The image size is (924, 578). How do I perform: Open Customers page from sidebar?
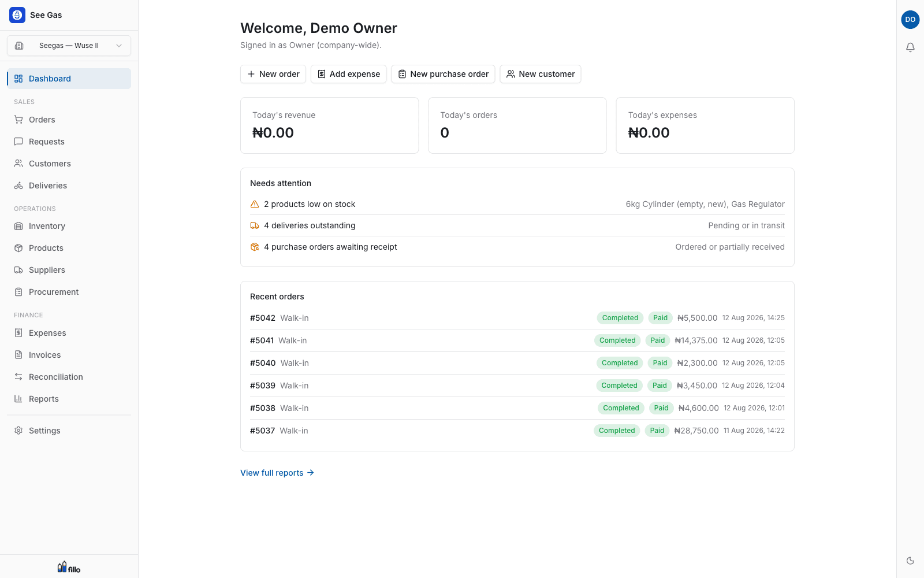(x=69, y=164)
